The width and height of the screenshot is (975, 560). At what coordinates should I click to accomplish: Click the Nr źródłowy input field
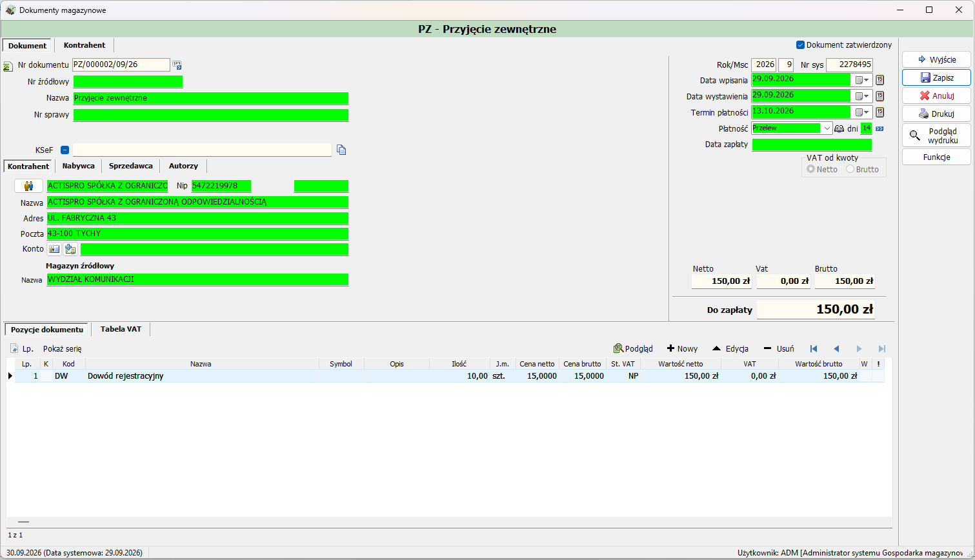(x=128, y=81)
